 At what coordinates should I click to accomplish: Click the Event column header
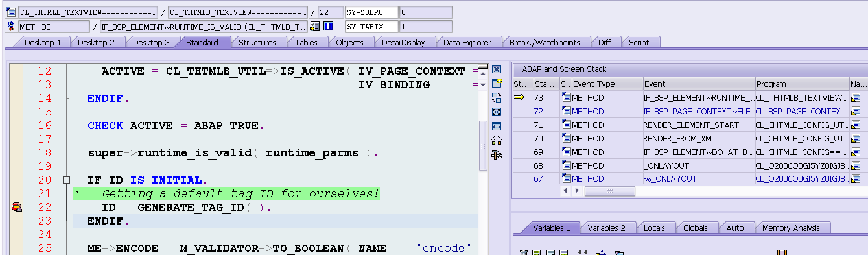click(699, 84)
